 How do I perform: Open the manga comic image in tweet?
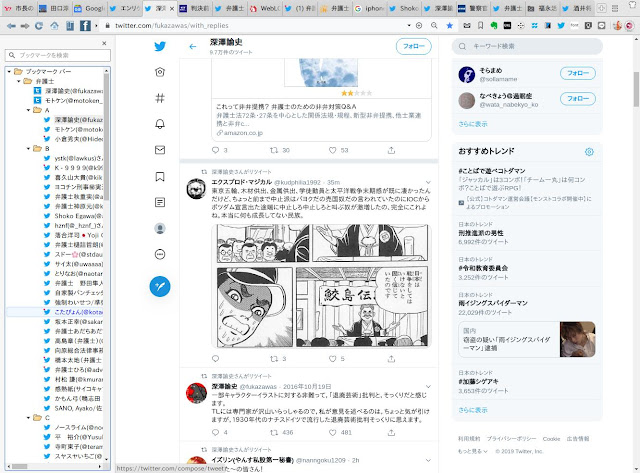click(x=322, y=286)
